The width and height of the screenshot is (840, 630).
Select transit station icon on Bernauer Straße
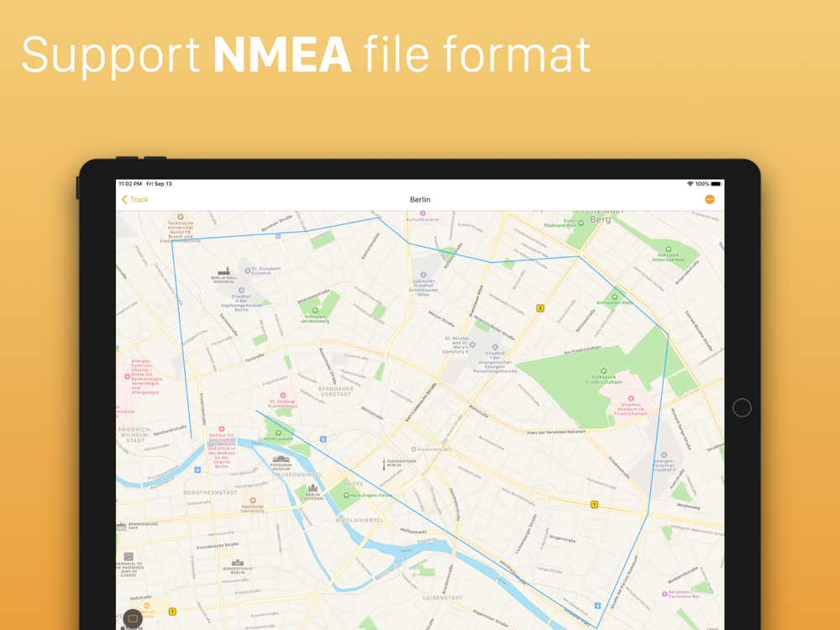[x=277, y=236]
